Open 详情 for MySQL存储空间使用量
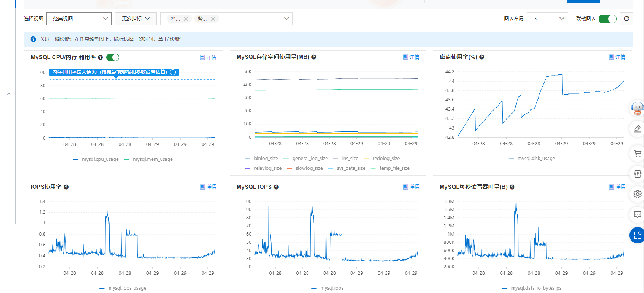The width and height of the screenshot is (644, 293). (411, 57)
